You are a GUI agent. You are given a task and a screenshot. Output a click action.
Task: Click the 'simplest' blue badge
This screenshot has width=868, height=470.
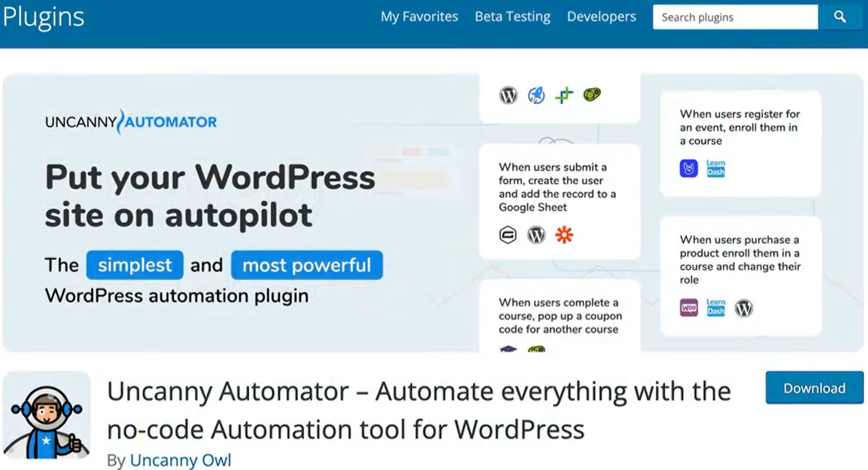click(x=135, y=265)
